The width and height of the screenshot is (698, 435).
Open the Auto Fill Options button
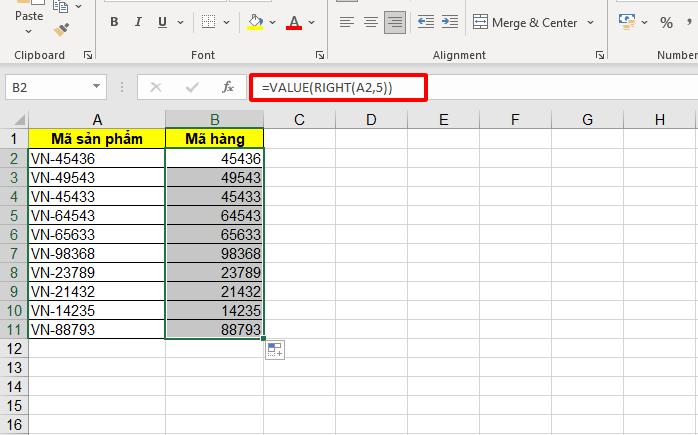[275, 350]
